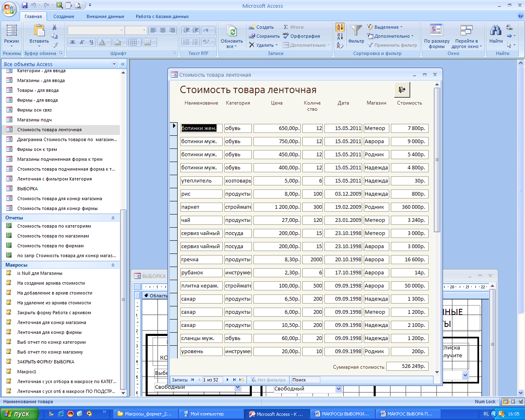This screenshot has height=420, width=525.
Task: Click the Нет фильтра filter indicator
Action: click(268, 380)
